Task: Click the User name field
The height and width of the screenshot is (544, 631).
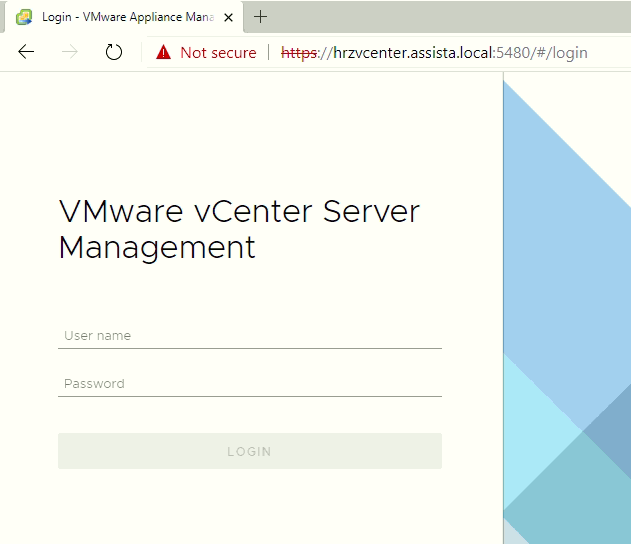Action: 250,336
